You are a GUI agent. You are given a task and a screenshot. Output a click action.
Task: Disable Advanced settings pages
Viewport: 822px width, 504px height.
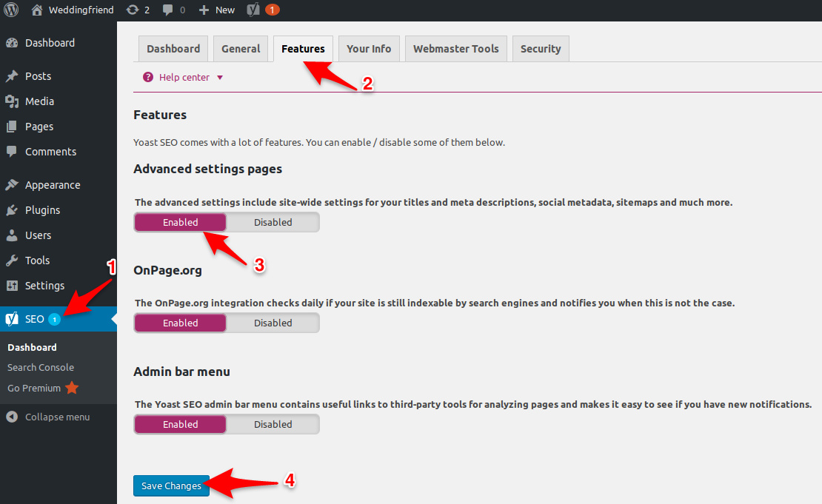(273, 222)
